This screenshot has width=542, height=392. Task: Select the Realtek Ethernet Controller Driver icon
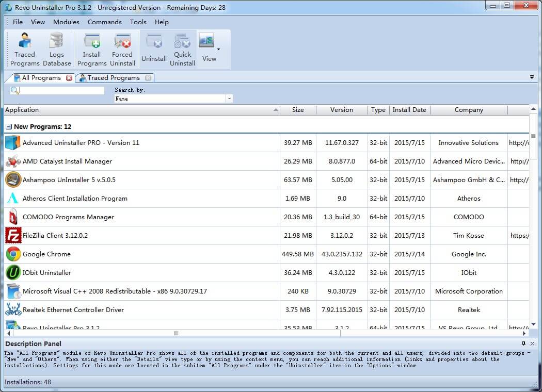pyautogui.click(x=13, y=310)
